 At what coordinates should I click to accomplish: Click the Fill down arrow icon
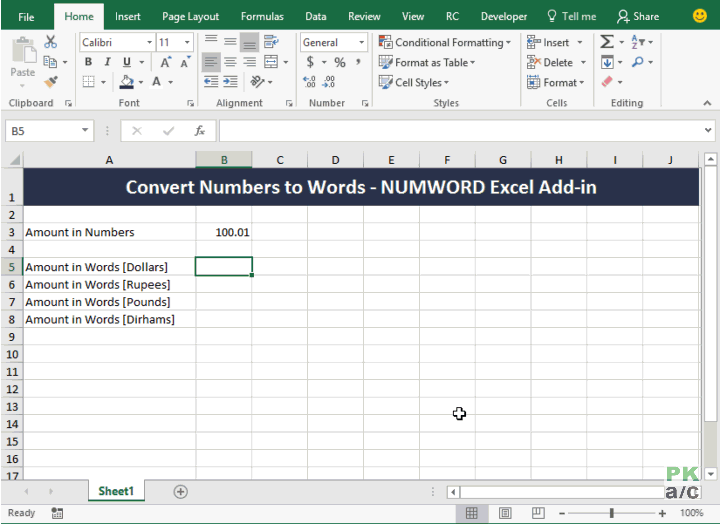coord(607,62)
